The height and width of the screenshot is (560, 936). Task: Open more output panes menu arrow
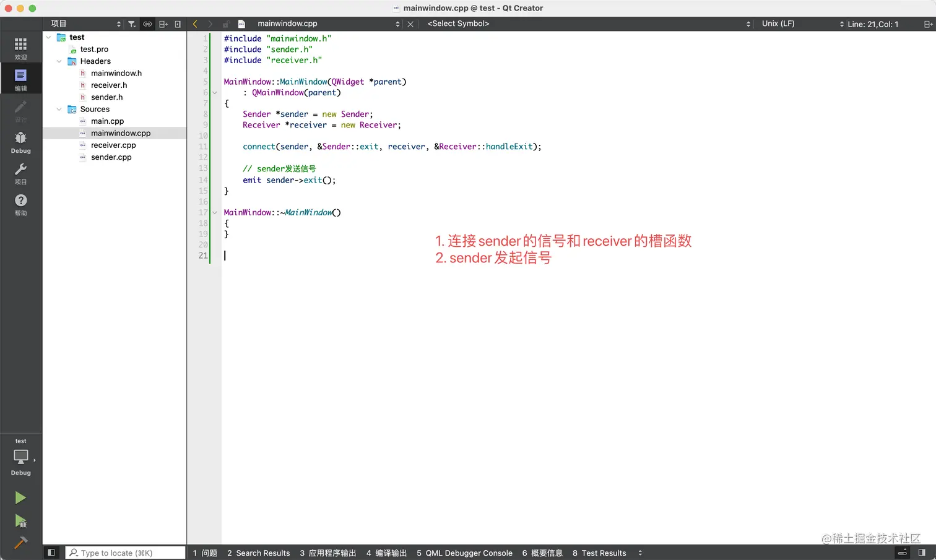[x=640, y=553]
